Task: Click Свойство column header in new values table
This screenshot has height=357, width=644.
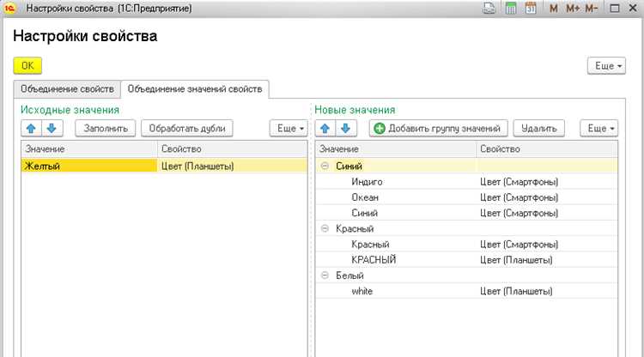Action: (547, 149)
